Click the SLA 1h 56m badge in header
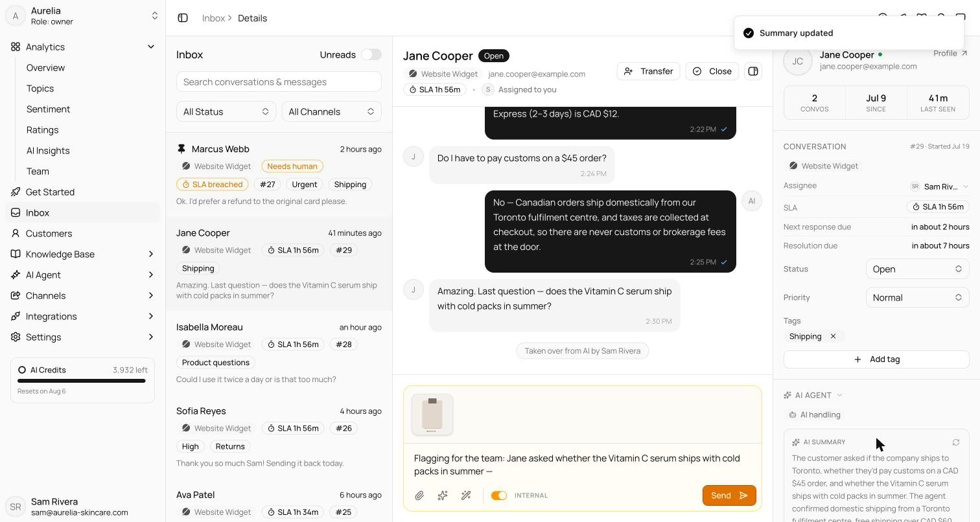 pyautogui.click(x=434, y=89)
